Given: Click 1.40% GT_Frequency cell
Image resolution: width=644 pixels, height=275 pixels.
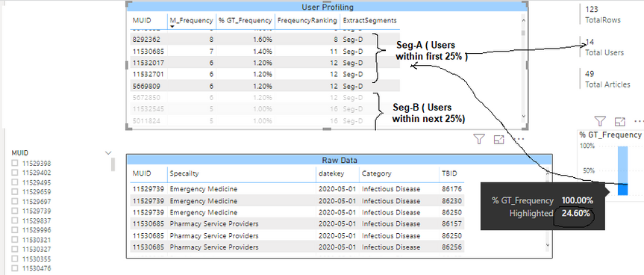Looking at the screenshot, I should pyautogui.click(x=263, y=52).
